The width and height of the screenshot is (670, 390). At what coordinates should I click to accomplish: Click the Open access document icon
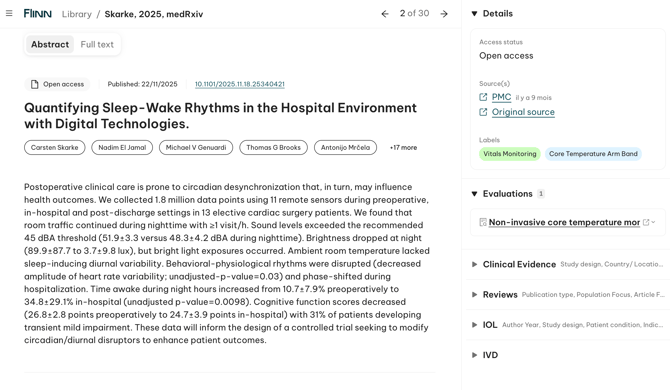point(35,84)
